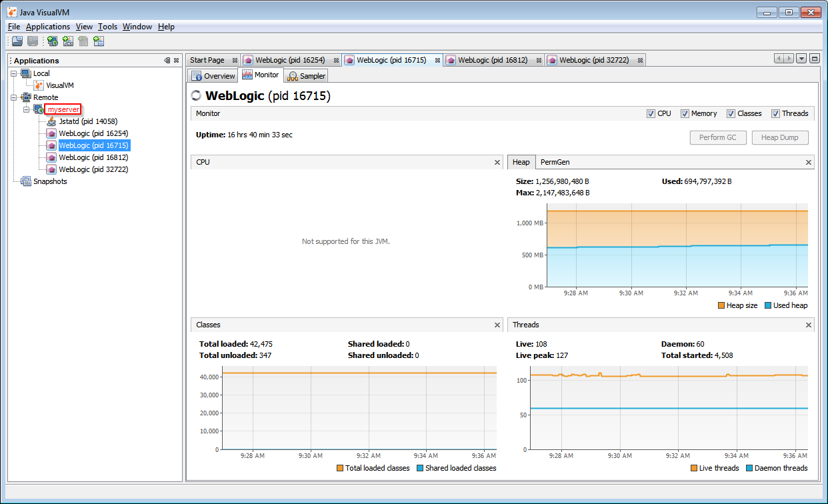Close the Start Page tab

tap(235, 60)
